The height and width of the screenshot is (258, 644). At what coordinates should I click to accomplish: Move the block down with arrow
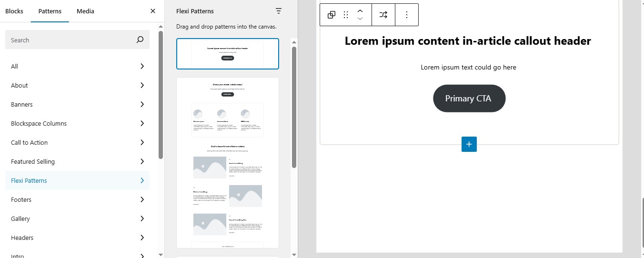pyautogui.click(x=360, y=19)
